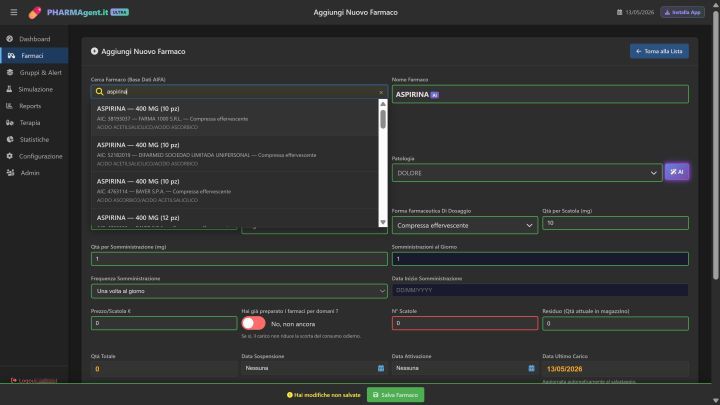The image size is (720, 405).
Task: Open the Configurazione gear icon
Action: [10, 156]
